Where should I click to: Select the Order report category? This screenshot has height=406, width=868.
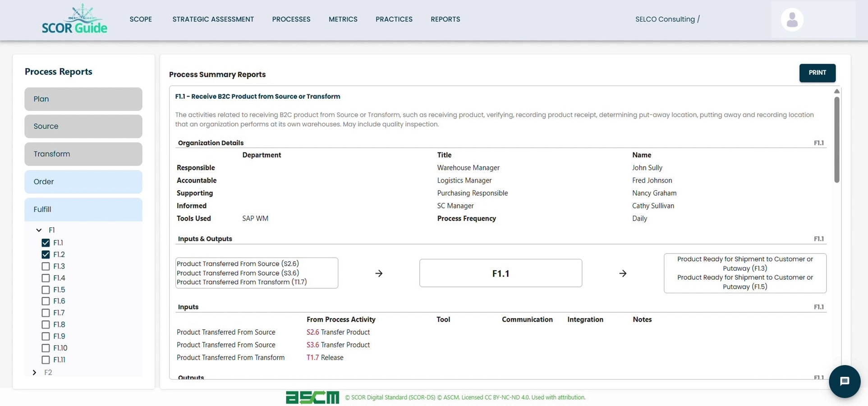point(83,182)
